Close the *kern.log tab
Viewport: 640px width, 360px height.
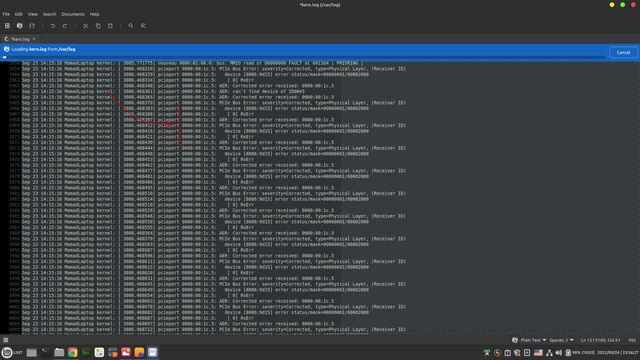click(34, 39)
